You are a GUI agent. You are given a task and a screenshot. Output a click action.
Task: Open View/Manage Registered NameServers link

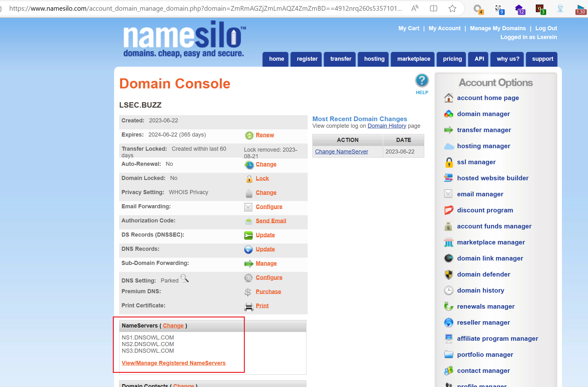[x=173, y=363]
